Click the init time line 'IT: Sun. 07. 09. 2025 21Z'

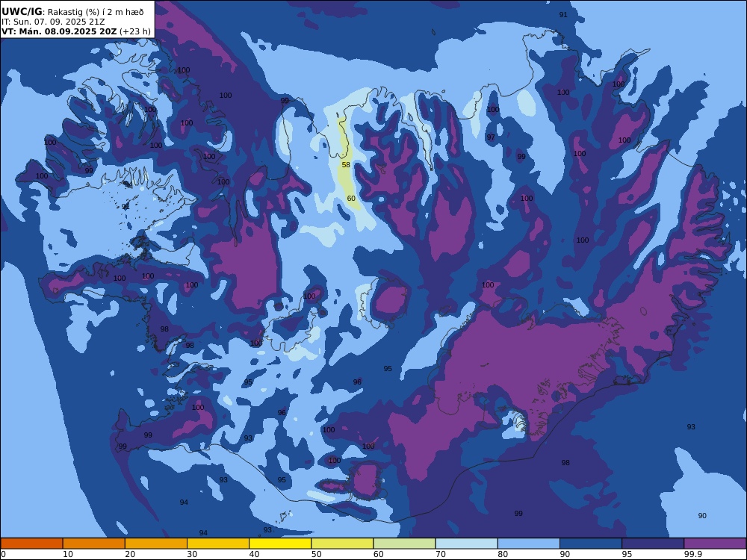click(53, 22)
